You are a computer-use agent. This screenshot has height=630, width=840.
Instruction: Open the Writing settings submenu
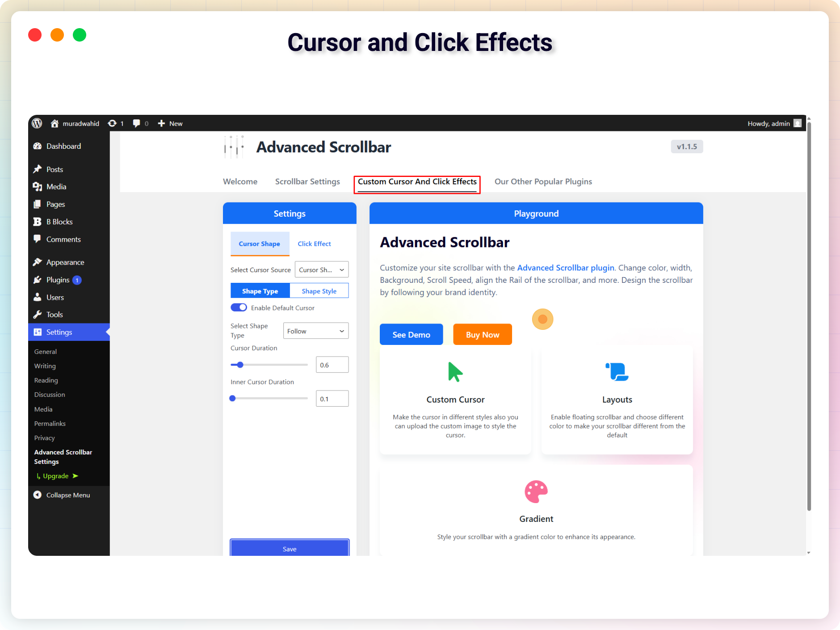tap(45, 366)
